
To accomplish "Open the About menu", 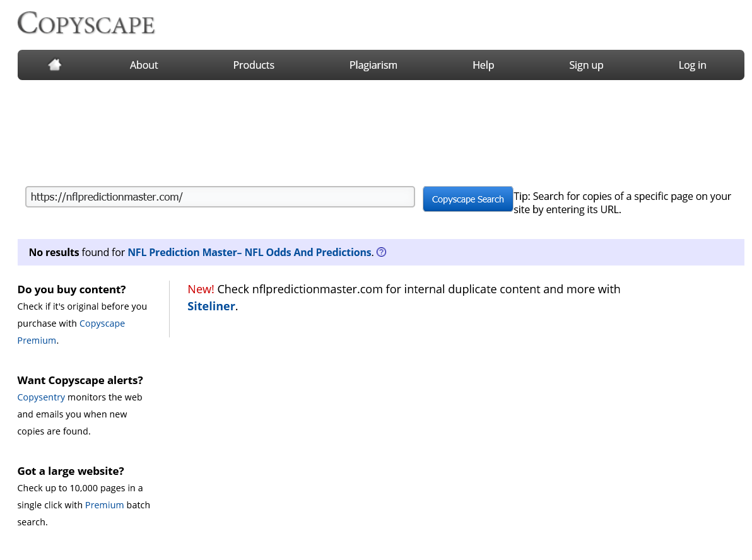I will 143,65.
